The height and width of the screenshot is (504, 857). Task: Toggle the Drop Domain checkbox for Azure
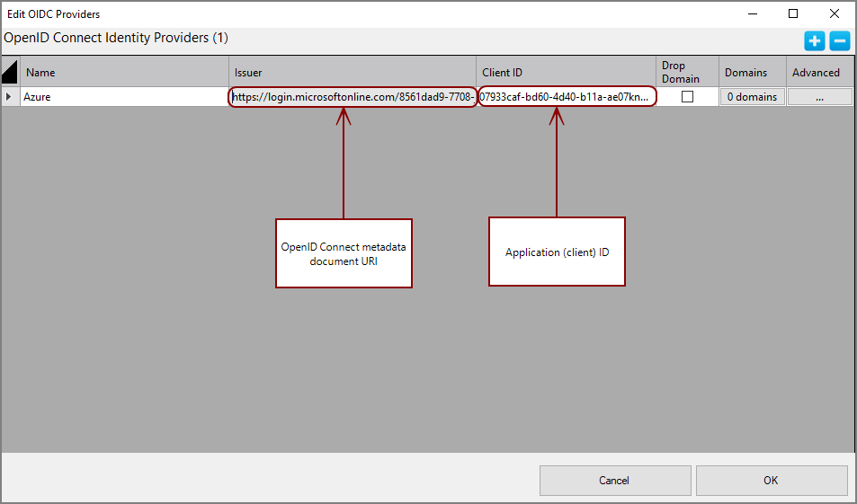point(688,97)
